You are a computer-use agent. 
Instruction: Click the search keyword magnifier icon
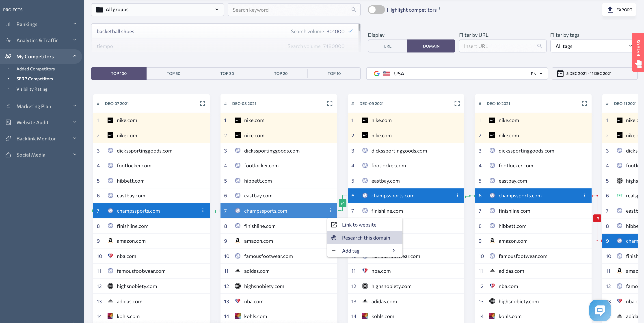354,10
